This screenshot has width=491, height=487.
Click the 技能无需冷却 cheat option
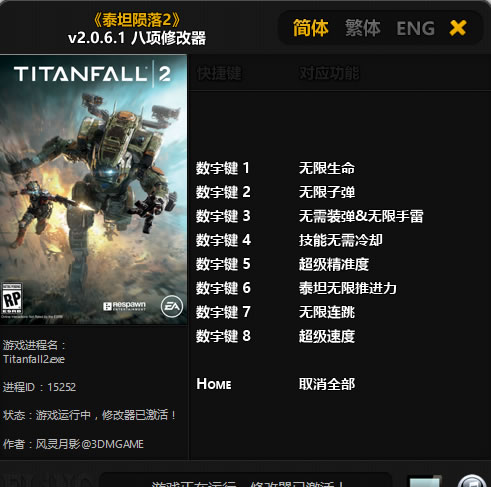point(341,240)
